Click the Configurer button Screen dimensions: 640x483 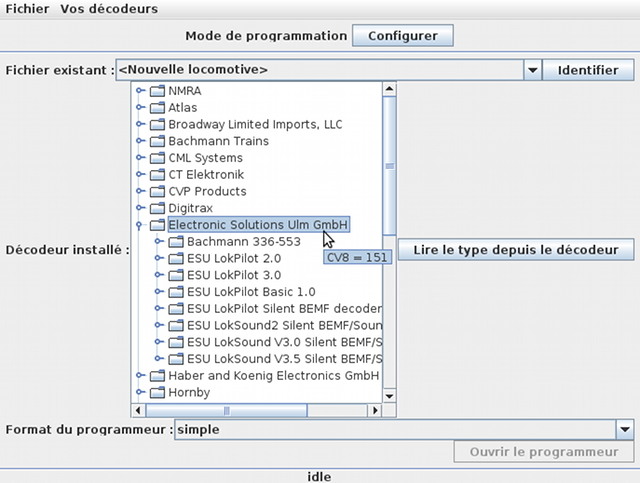click(402, 36)
